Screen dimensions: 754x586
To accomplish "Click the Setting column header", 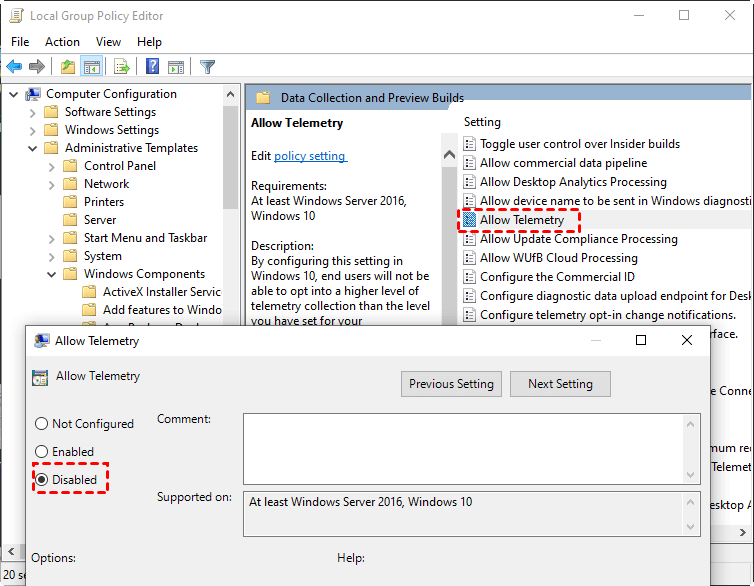I will (482, 122).
